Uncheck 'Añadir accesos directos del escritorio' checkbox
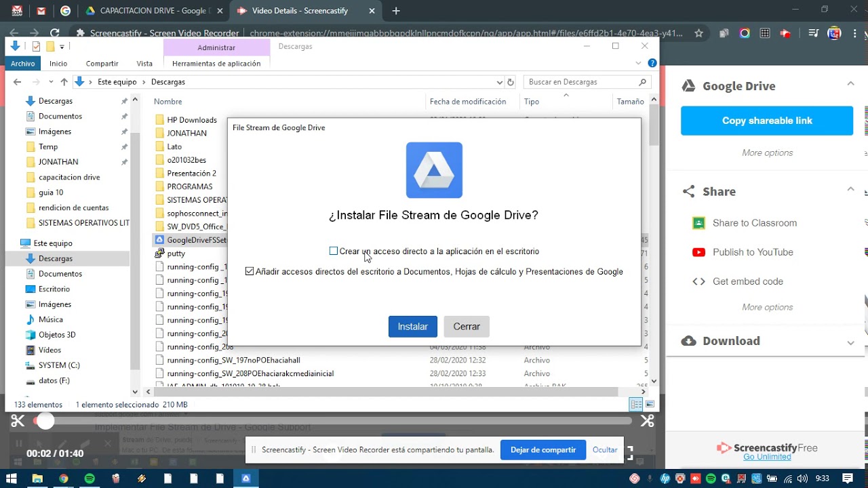 point(250,272)
